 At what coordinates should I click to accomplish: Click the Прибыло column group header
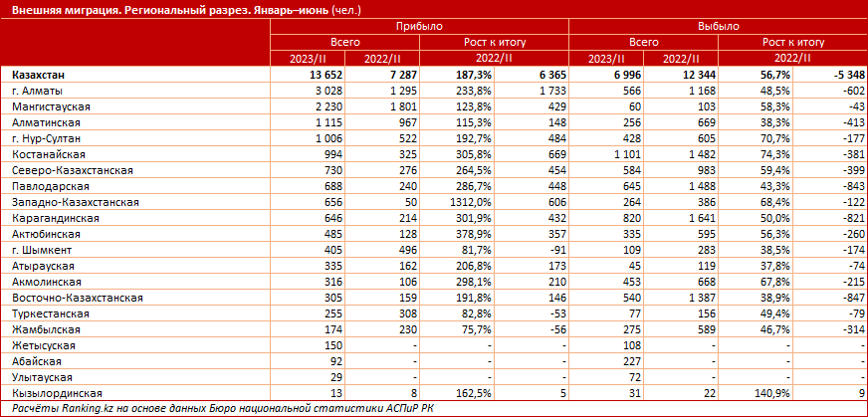[x=419, y=27]
